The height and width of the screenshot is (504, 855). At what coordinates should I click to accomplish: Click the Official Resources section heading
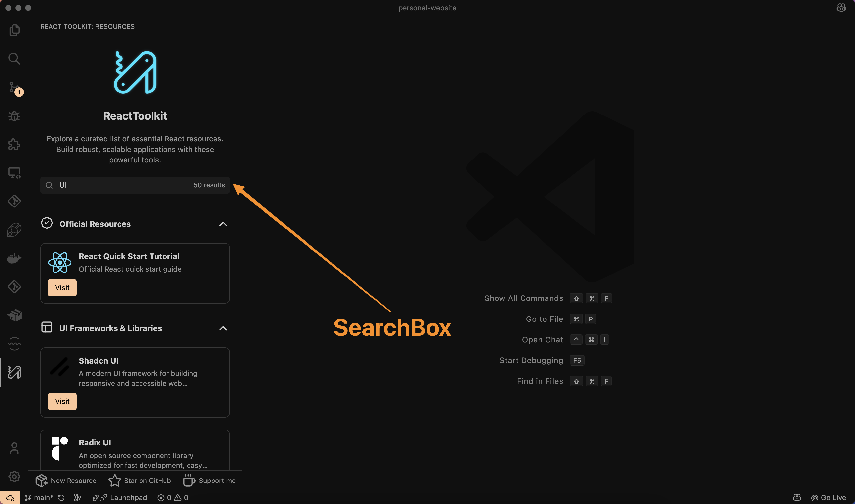95,224
